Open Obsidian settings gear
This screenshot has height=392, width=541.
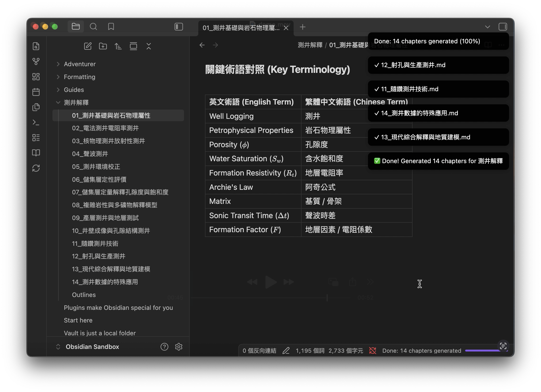[x=179, y=347]
